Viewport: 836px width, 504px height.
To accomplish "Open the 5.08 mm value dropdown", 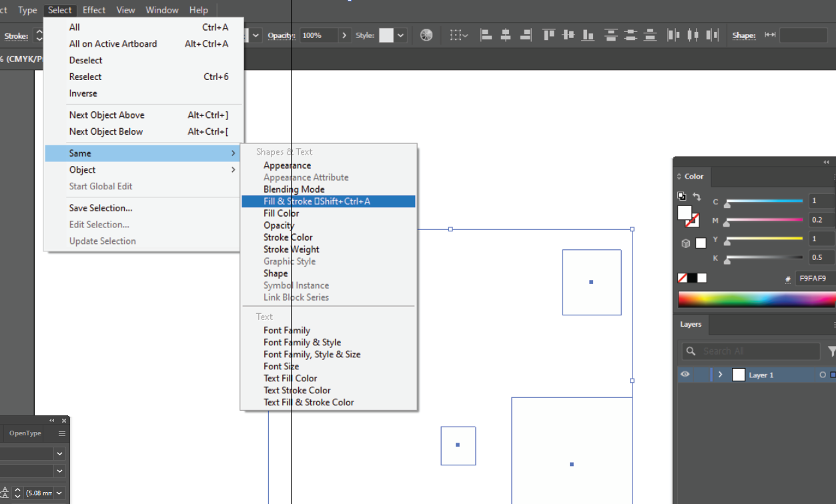I will click(60, 493).
